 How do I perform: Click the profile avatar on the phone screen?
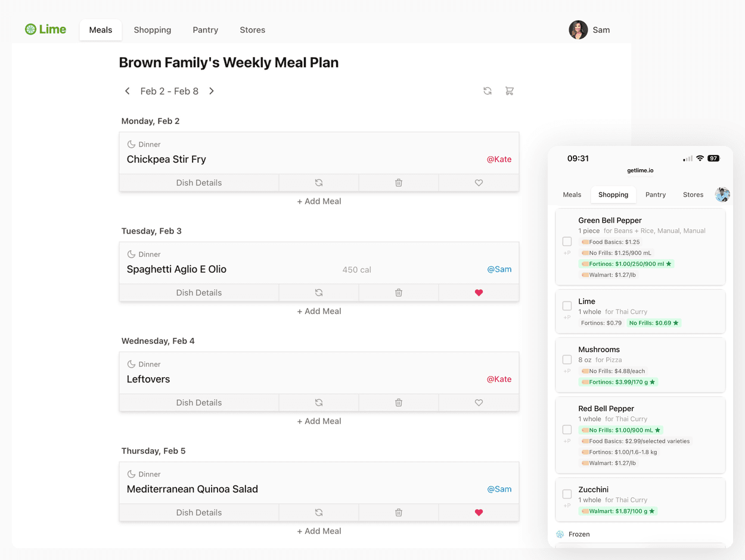tap(722, 194)
